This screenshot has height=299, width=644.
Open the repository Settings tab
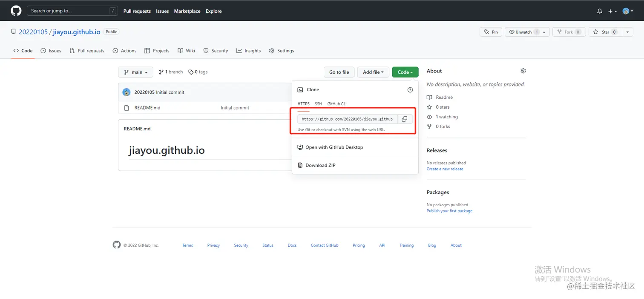click(282, 51)
